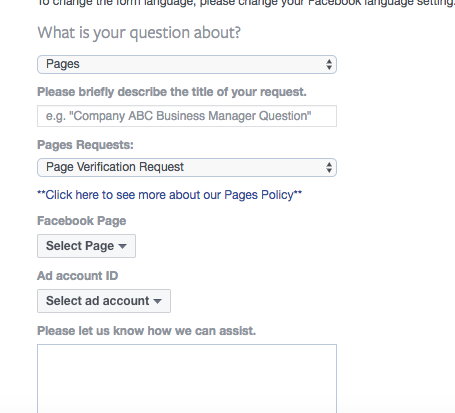Focus the how we can assist text area
The image size is (455, 413).
coord(187,379)
